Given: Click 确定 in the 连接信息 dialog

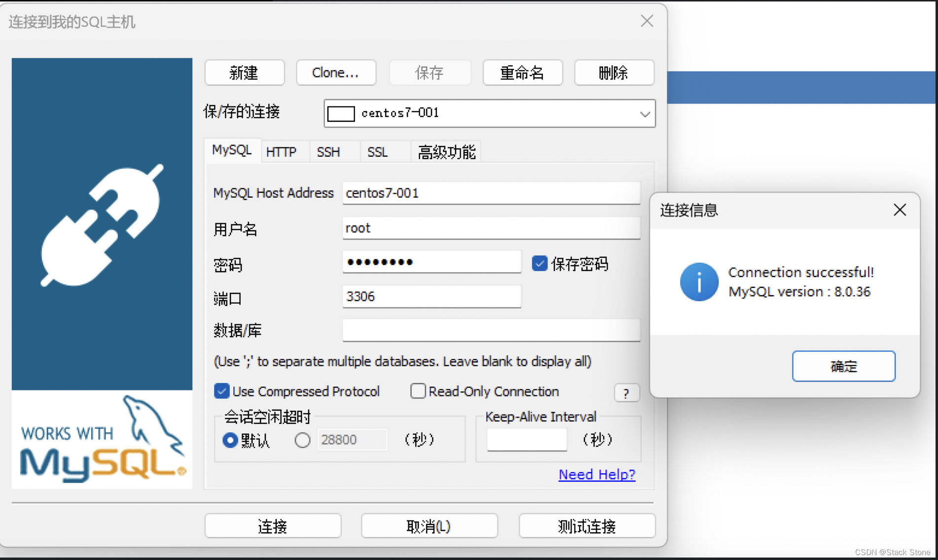Looking at the screenshot, I should click(844, 366).
